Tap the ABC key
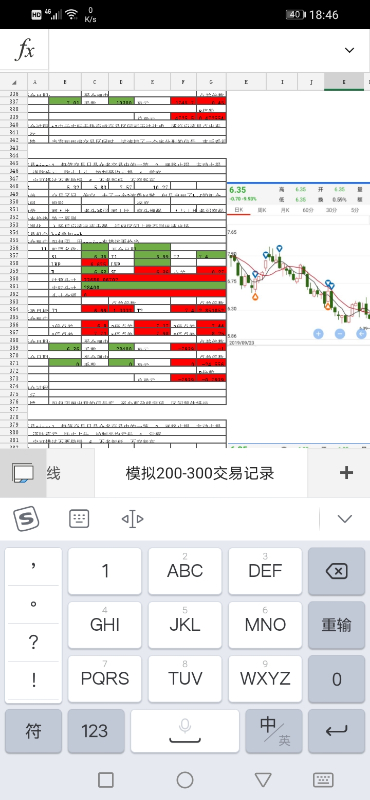The width and height of the screenshot is (370, 800). (185, 571)
